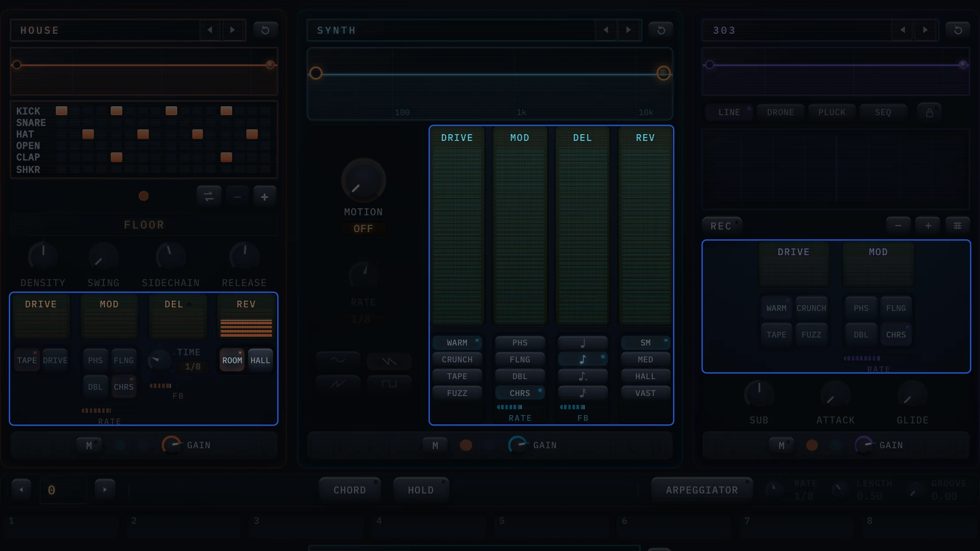Select FUZZ drive in synth effects
The image size is (980, 551).
tap(457, 393)
